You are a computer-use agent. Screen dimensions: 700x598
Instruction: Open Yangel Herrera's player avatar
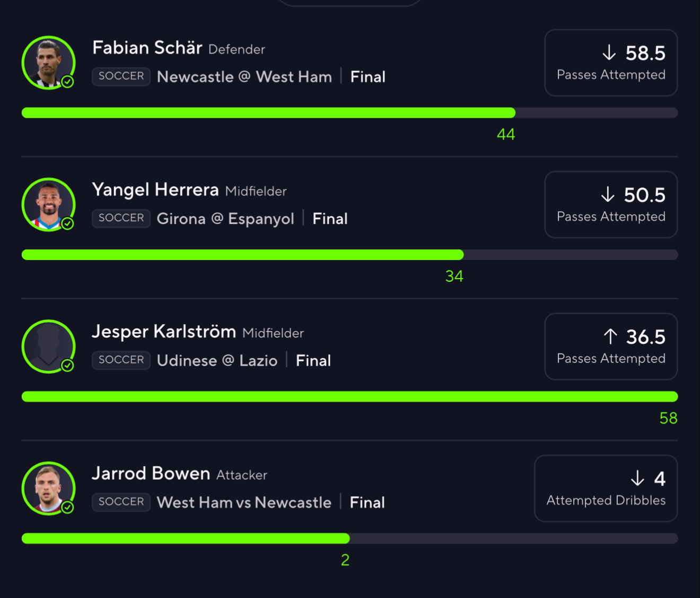(48, 204)
